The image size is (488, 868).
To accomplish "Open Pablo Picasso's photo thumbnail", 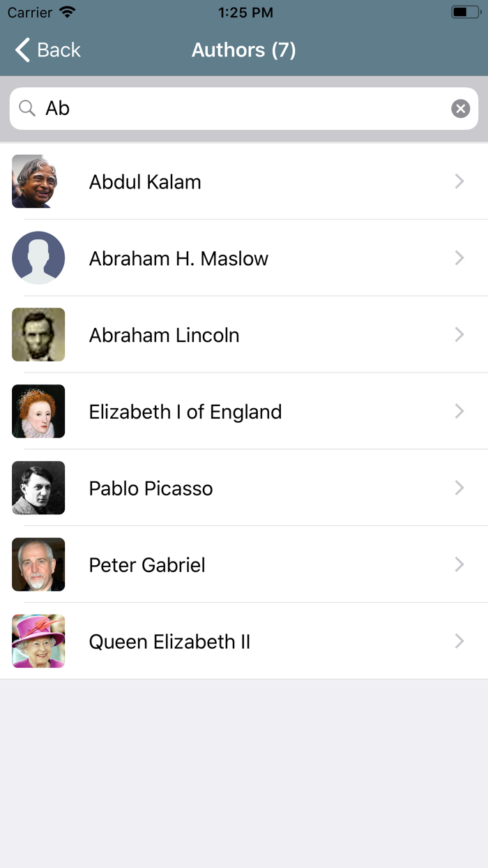I will pos(38,488).
